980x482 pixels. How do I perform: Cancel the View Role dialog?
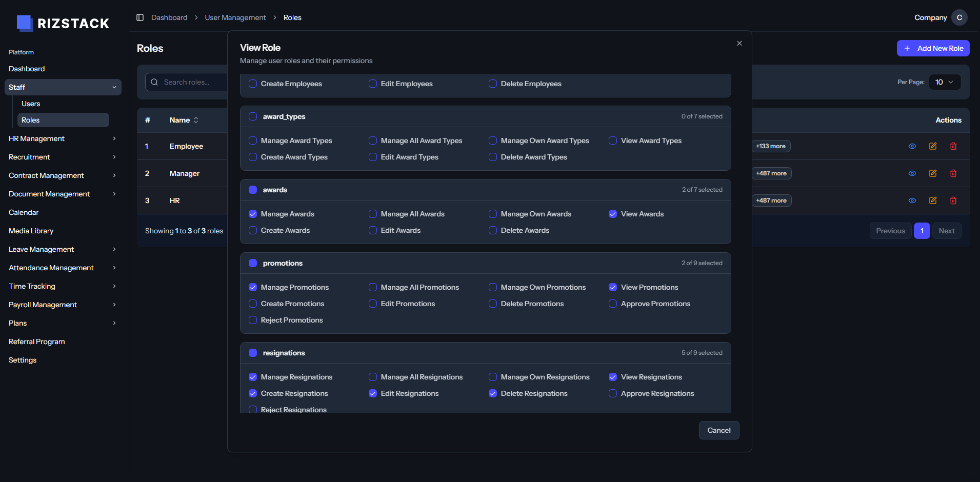pyautogui.click(x=718, y=430)
